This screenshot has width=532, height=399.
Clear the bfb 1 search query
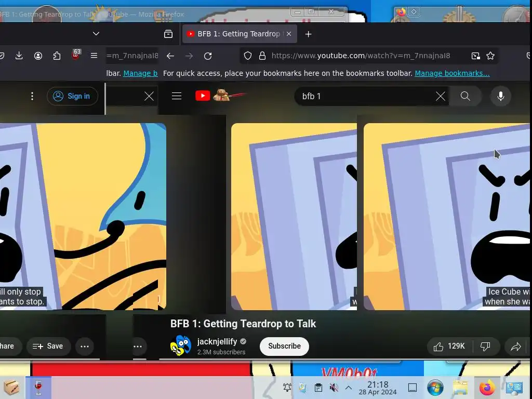(x=441, y=96)
